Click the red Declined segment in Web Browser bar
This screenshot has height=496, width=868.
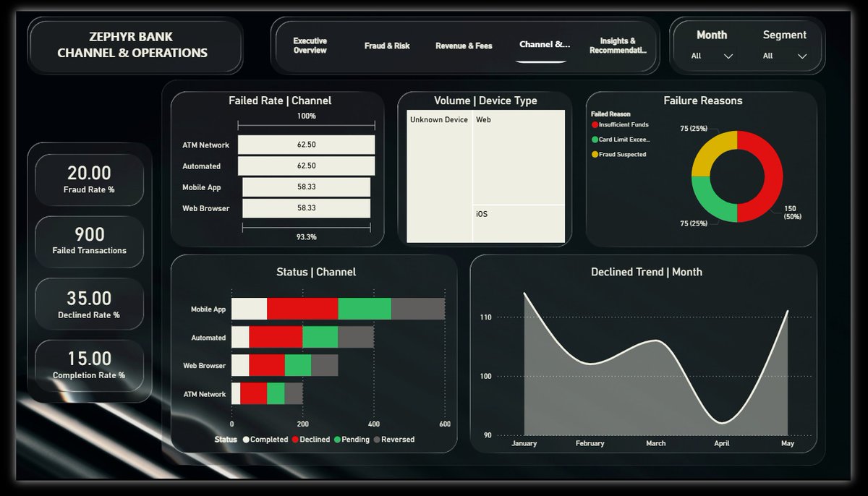tap(267, 365)
